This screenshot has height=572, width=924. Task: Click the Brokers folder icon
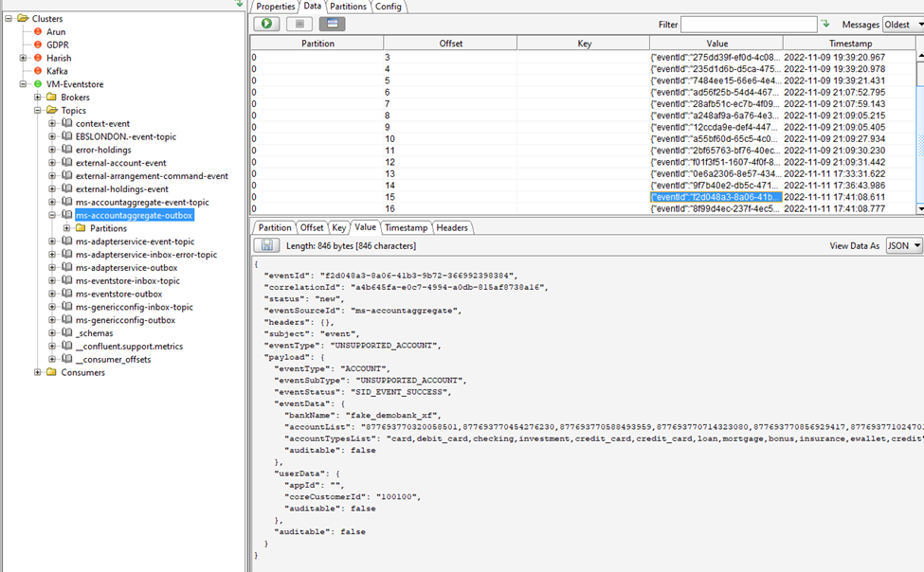pos(51,98)
